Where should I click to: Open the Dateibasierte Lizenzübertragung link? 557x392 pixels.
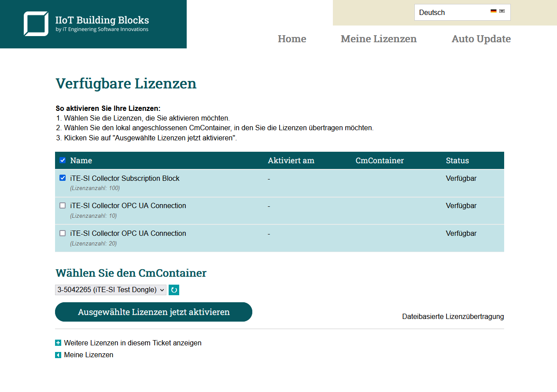click(x=453, y=316)
